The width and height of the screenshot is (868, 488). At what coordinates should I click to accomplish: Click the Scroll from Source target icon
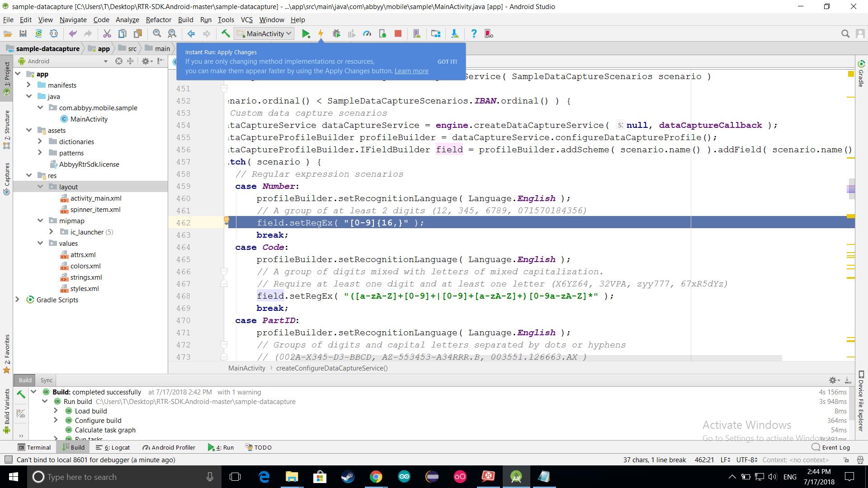pyautogui.click(x=118, y=61)
